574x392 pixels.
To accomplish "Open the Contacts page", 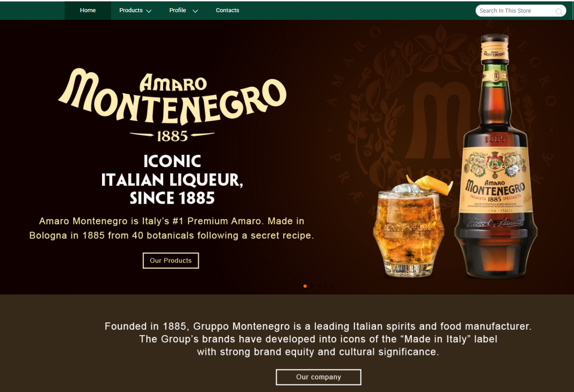I will coord(228,10).
